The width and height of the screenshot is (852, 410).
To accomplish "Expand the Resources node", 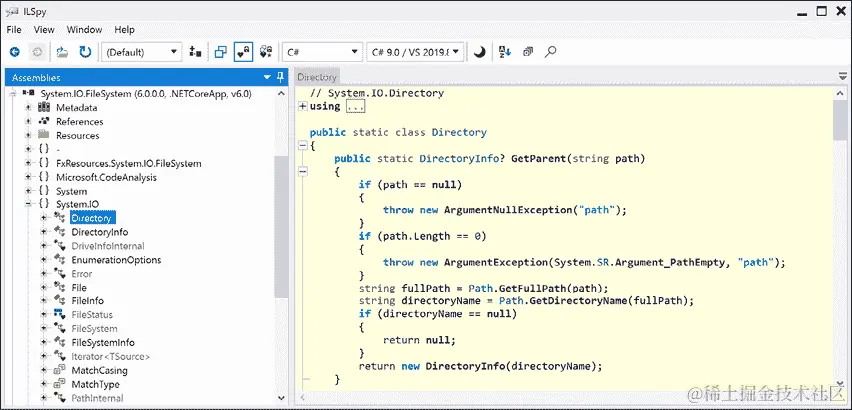I will coord(28,135).
